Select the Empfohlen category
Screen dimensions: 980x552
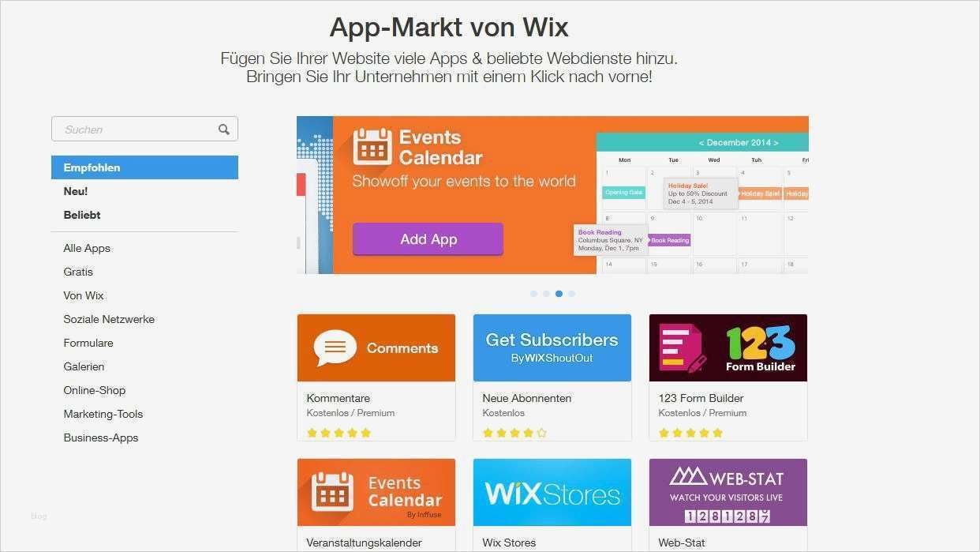click(x=144, y=167)
